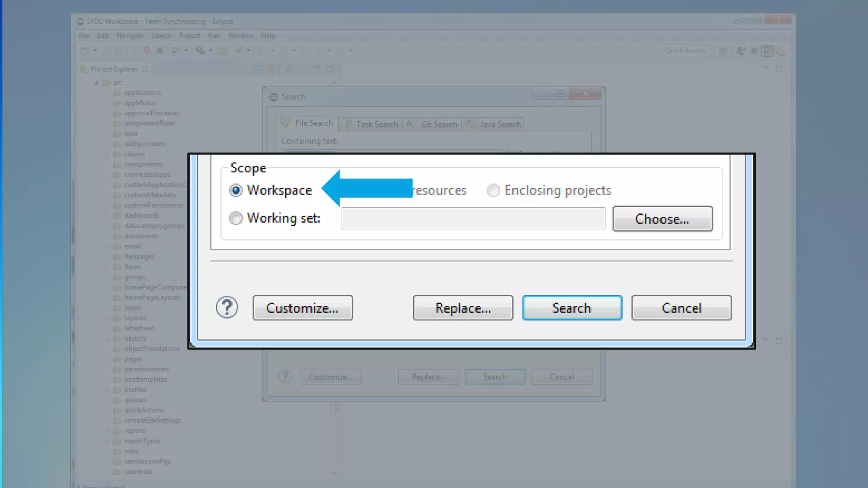Open dropdown arrow next to New icon

click(95, 50)
